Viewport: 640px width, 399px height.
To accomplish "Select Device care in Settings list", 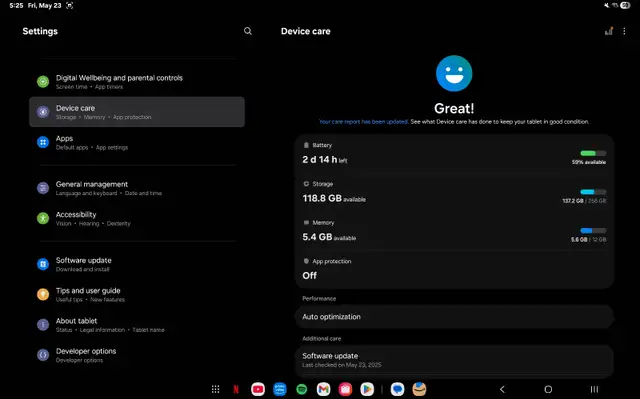I will point(137,112).
